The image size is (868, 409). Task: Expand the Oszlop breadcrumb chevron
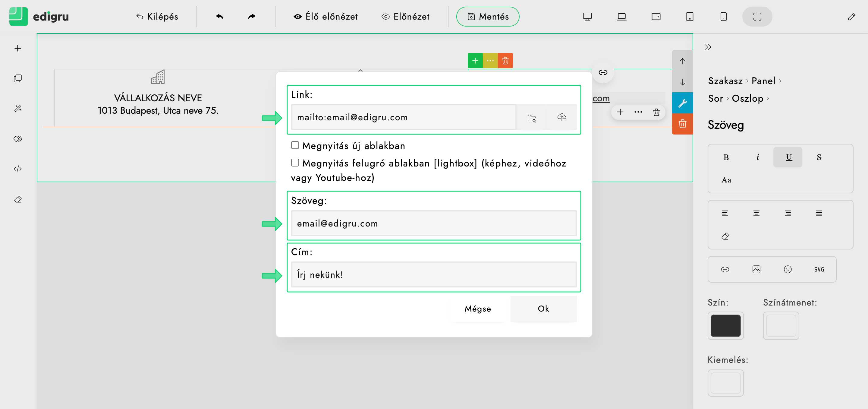768,98
